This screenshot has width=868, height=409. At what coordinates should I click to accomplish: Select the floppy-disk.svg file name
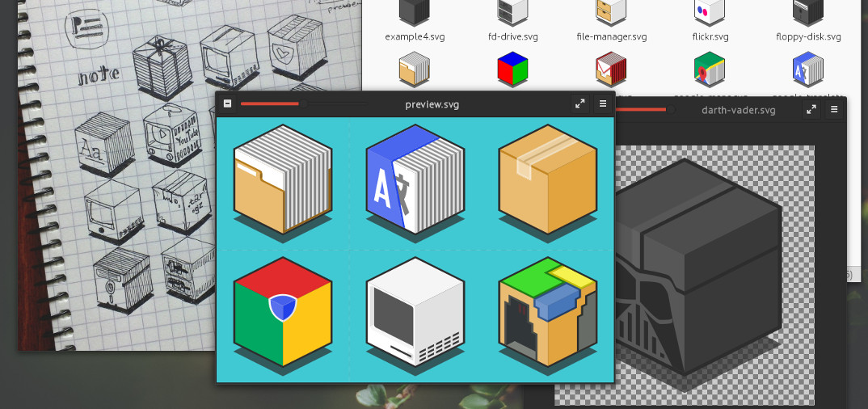coord(808,37)
